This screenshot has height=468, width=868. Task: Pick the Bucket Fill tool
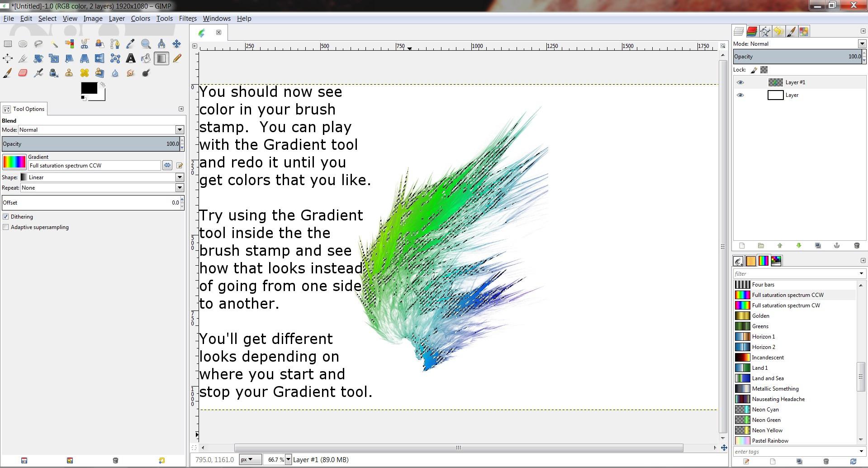click(x=146, y=58)
